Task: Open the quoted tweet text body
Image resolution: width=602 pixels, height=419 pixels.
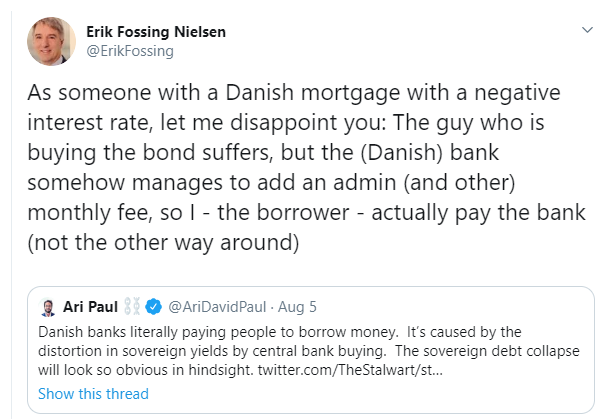Action: tap(309, 351)
